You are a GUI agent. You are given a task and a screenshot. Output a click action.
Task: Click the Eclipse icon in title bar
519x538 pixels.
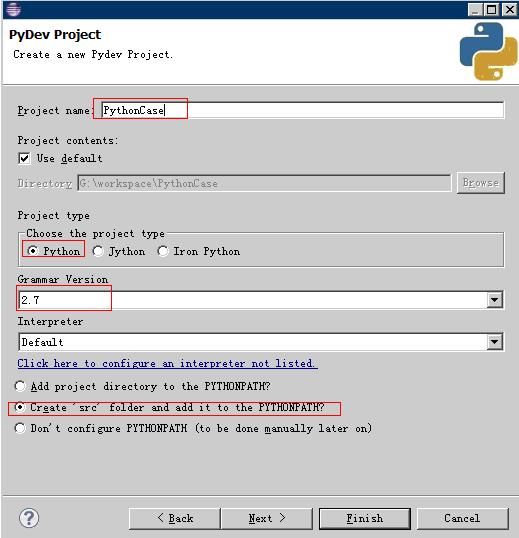[13, 9]
